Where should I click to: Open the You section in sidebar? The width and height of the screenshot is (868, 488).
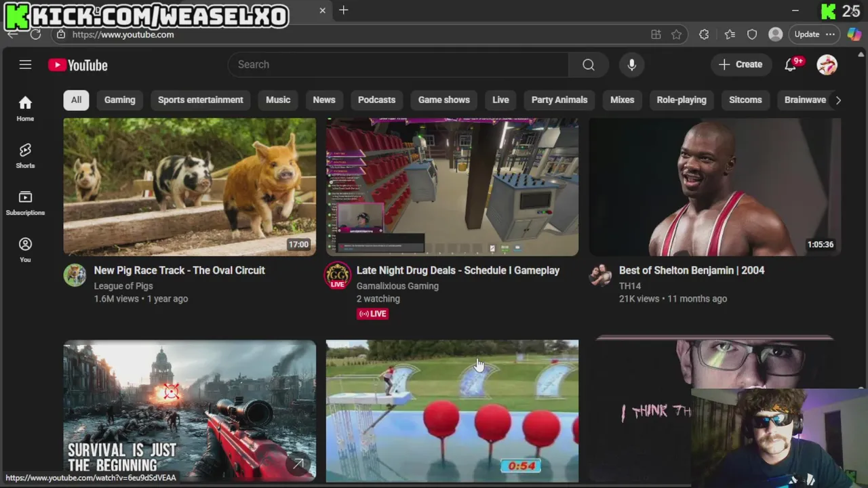(x=25, y=249)
